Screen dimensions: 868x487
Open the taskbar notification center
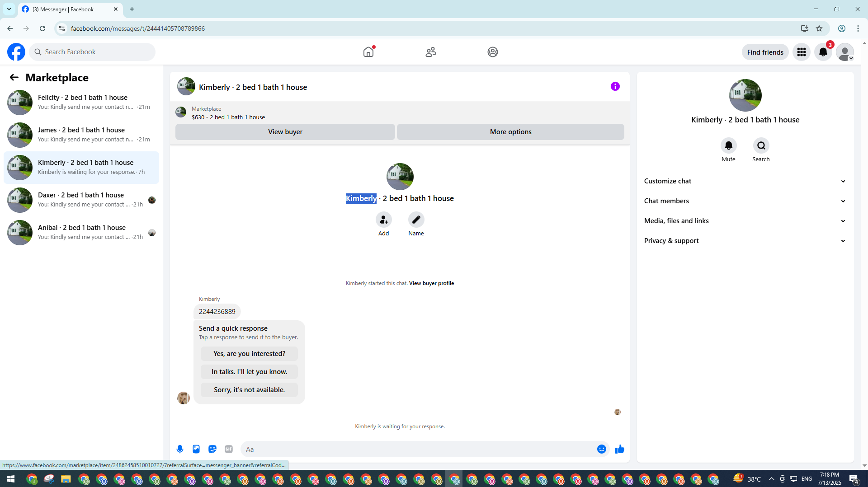pyautogui.click(x=854, y=479)
